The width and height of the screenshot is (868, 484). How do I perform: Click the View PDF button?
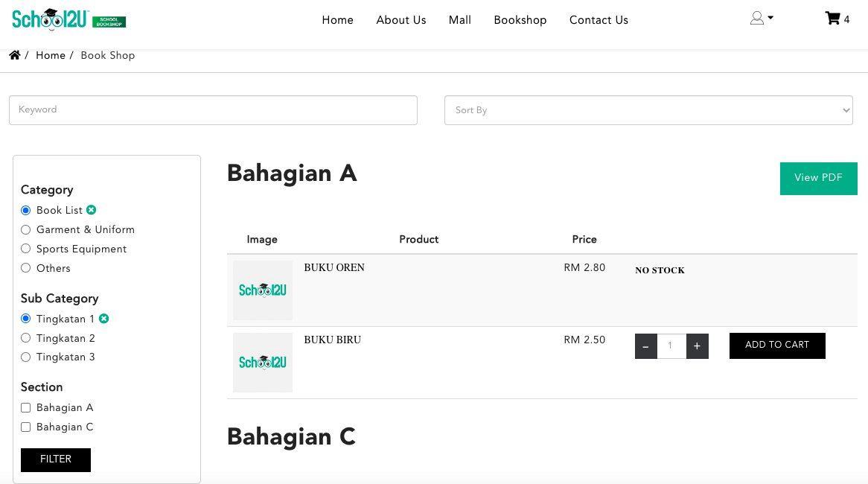818,178
